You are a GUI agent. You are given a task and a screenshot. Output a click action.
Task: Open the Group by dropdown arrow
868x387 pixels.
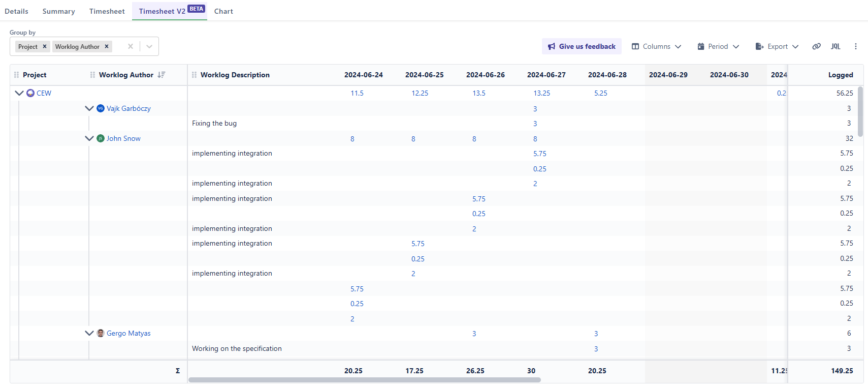149,46
